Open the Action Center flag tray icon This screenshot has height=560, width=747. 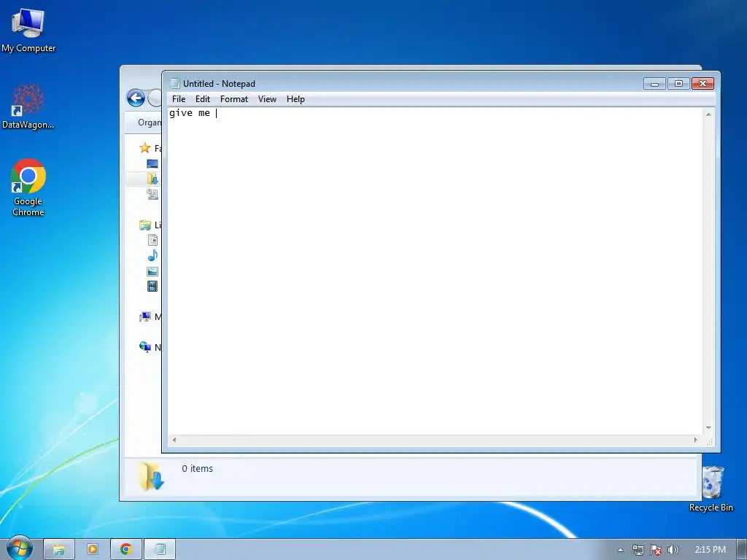656,550
